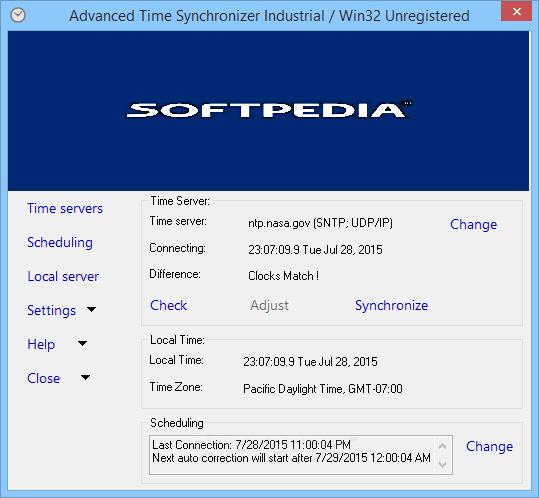This screenshot has height=498, width=539.
Task: Click the clock app icon in title bar
Action: tap(18, 15)
